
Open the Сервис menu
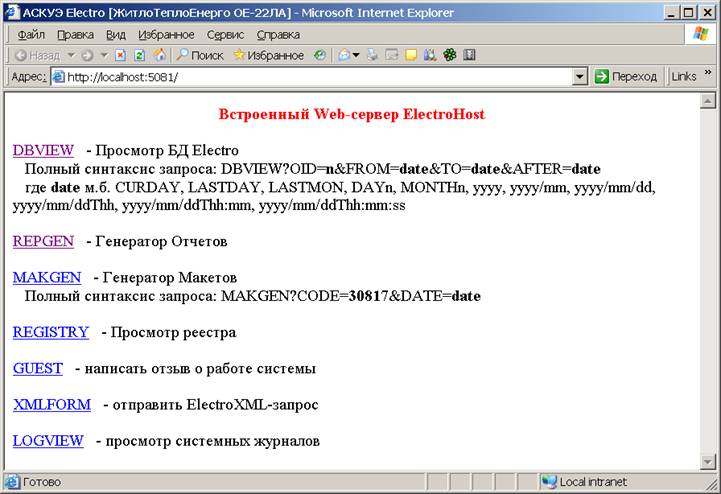click(225, 35)
